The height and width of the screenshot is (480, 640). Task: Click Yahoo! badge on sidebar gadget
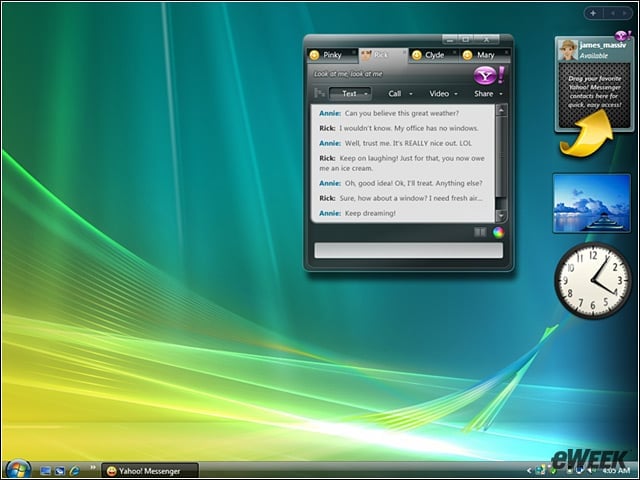coord(623,36)
